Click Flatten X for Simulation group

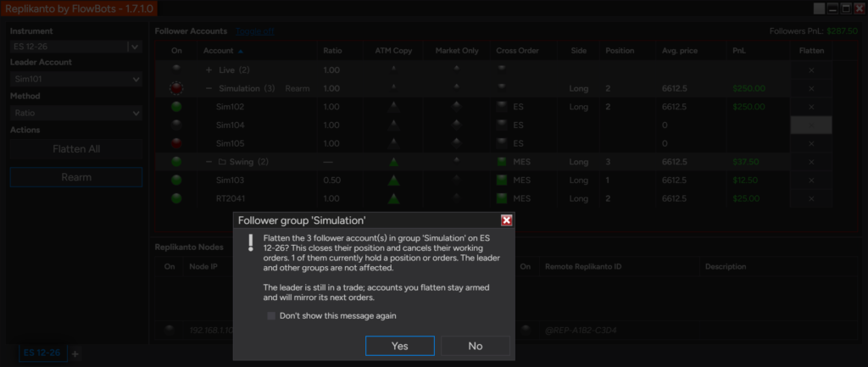[811, 88]
